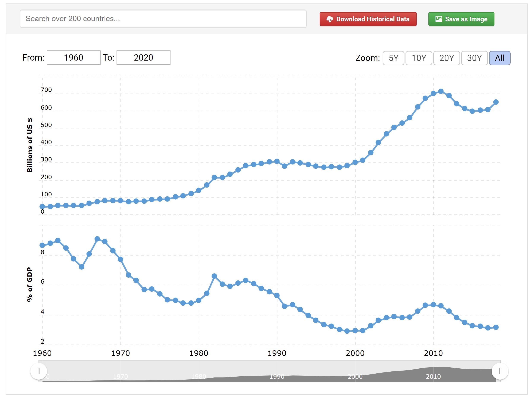Image resolution: width=532 pixels, height=399 pixels.
Task: Select the 10Y zoom option
Action: (419, 58)
